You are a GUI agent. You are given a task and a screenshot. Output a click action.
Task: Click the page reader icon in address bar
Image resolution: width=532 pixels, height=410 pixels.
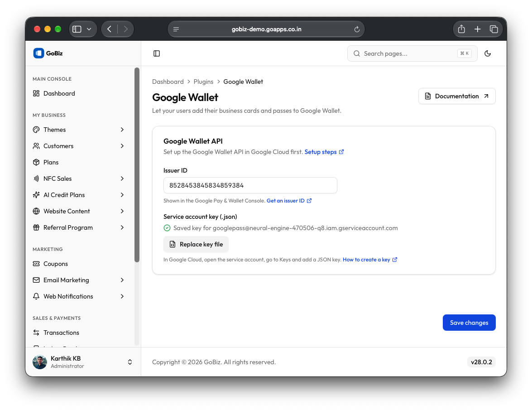click(x=176, y=29)
